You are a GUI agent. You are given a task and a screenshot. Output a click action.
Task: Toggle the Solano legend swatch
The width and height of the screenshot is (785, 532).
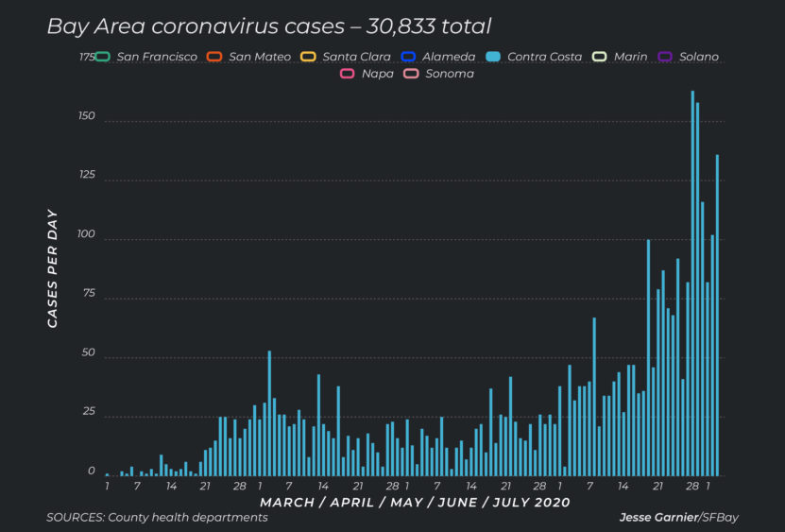(665, 57)
